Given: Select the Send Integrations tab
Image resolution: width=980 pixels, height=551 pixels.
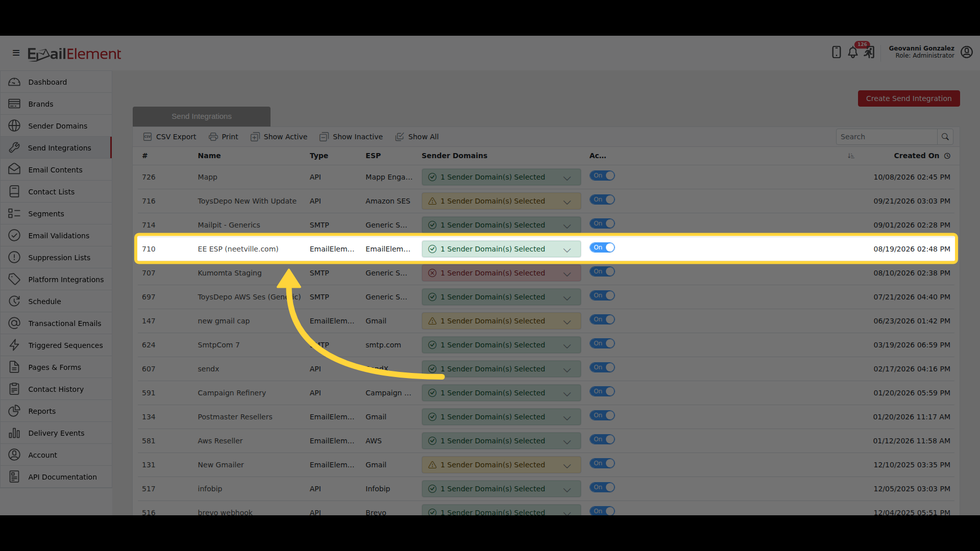Looking at the screenshot, I should (x=202, y=116).
